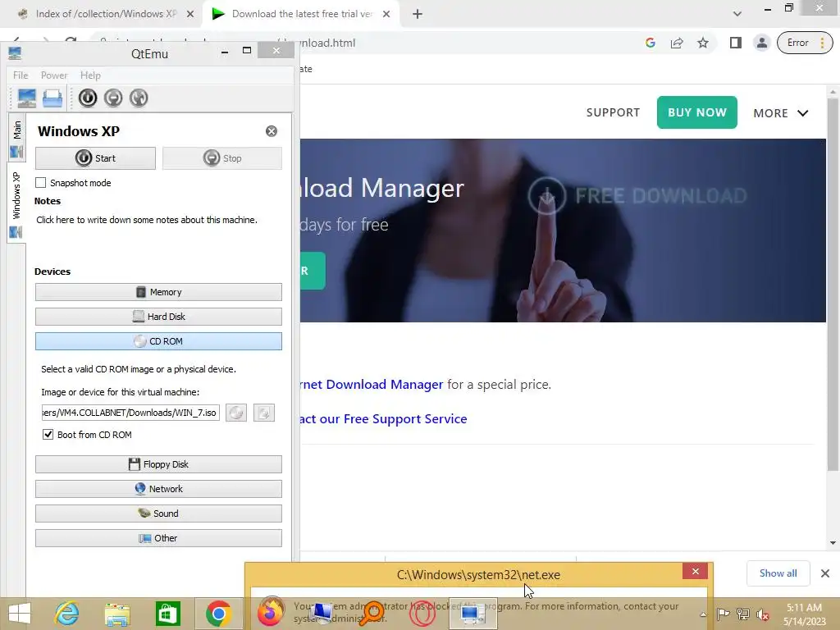Click the SUPPORT link on the webpage
This screenshot has width=840, height=630.
pos(613,112)
